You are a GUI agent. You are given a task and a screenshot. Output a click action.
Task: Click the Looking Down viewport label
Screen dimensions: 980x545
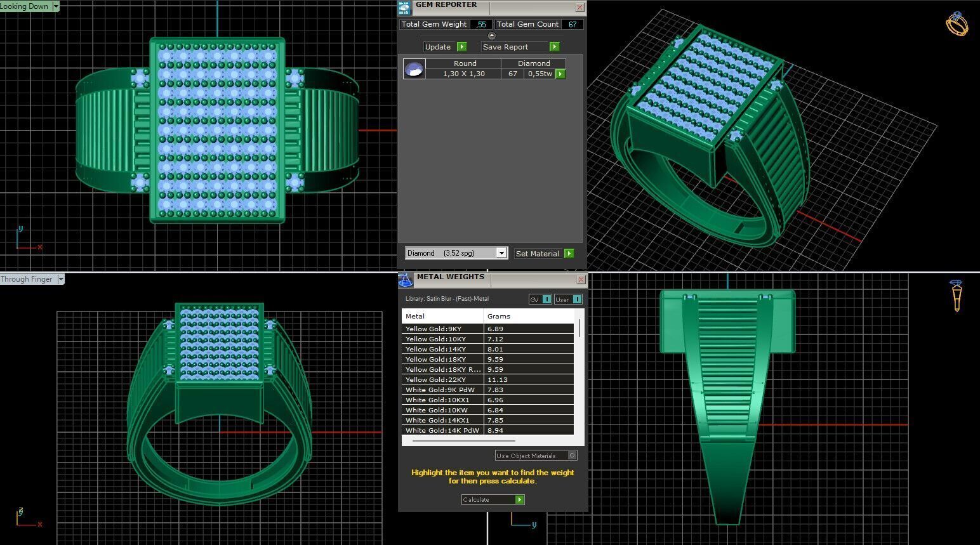(x=25, y=6)
